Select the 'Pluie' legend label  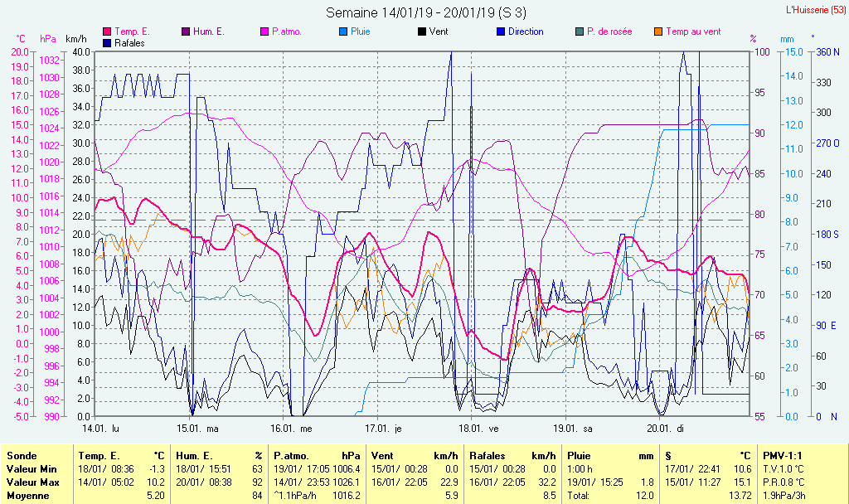click(361, 32)
